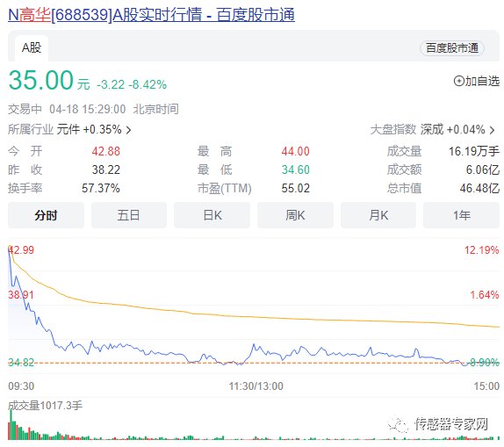
Task: Show the 日K chart
Action: (212, 215)
